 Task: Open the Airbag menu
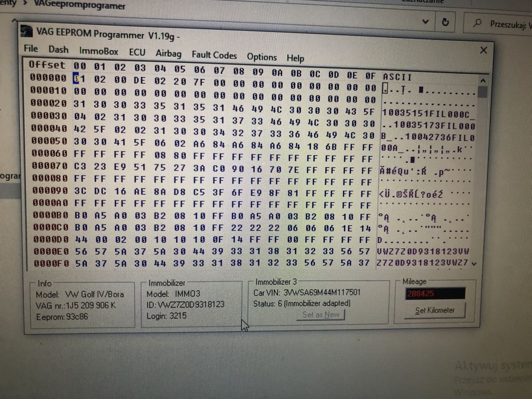point(168,54)
